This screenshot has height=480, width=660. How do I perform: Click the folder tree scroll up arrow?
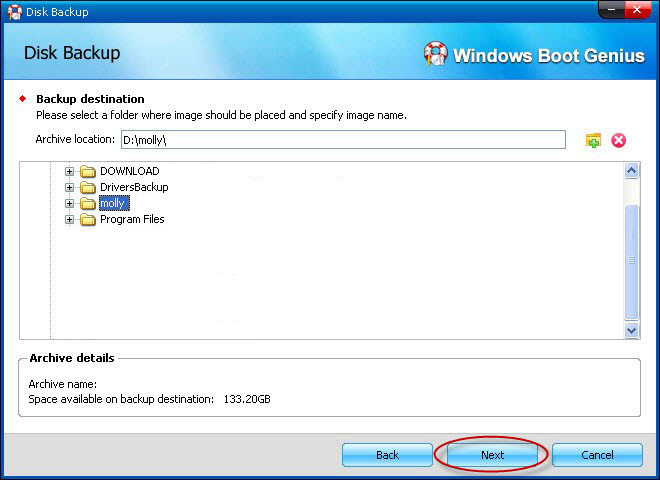(631, 171)
